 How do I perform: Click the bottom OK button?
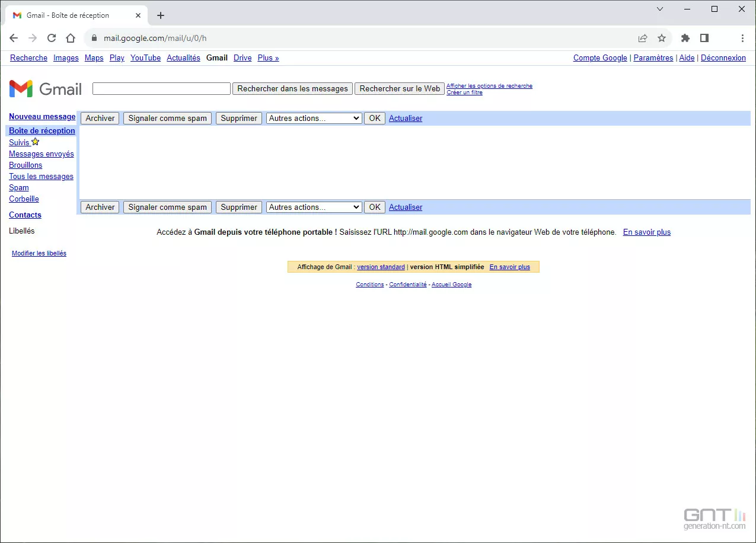tap(375, 207)
